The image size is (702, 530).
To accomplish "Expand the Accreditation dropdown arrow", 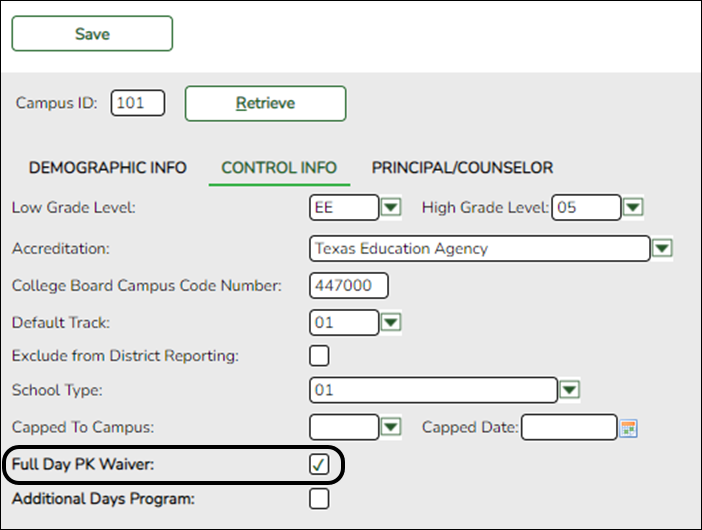I will point(663,248).
